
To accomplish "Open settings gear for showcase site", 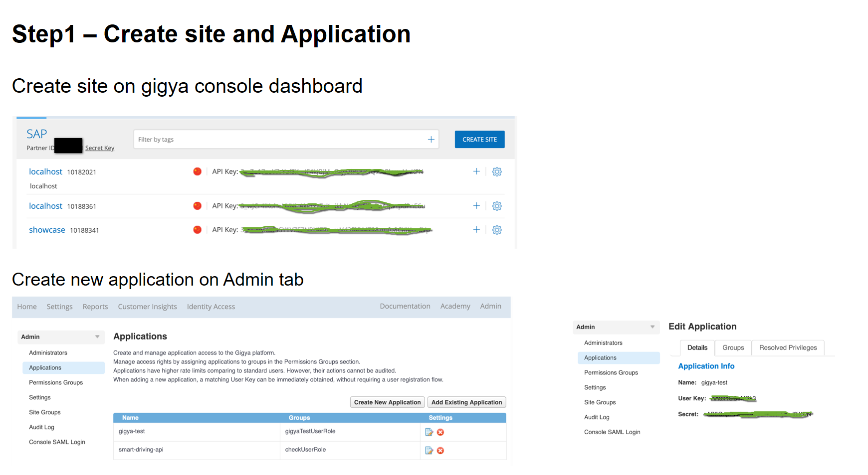I will tap(497, 230).
